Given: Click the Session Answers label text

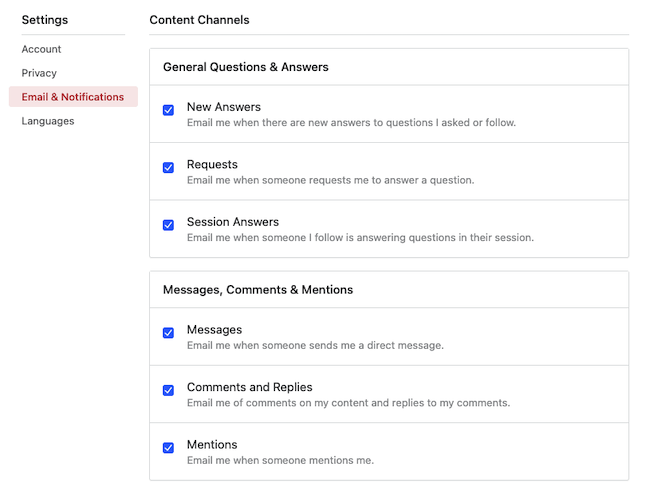Looking at the screenshot, I should (x=233, y=222).
